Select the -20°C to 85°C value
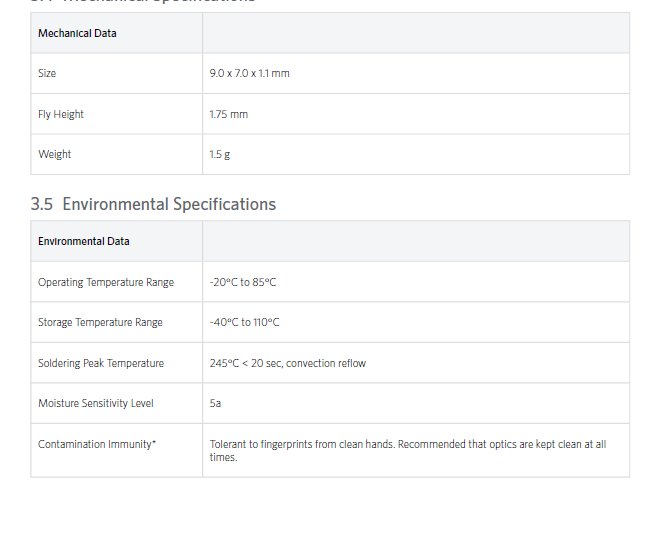Viewport: 649px width, 537px height. pyautogui.click(x=243, y=283)
